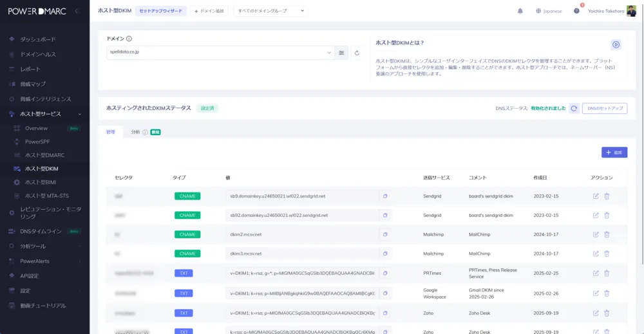644x334 pixels.
Task: Click the Yoichiro Takehora profile avatar
Action: [x=631, y=11]
